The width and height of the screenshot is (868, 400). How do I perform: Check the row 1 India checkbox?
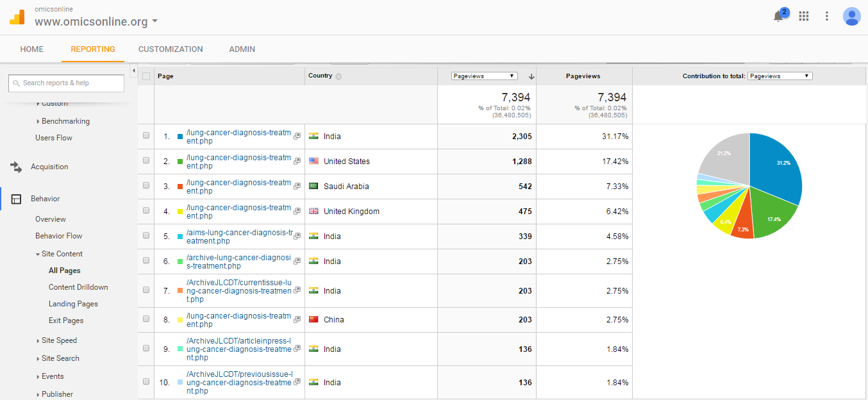pyautogui.click(x=146, y=136)
